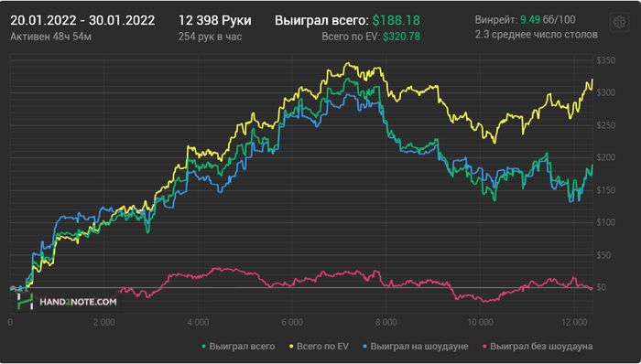Click the '12 398 Руки' hands count
The image size is (641, 364).
(x=215, y=20)
